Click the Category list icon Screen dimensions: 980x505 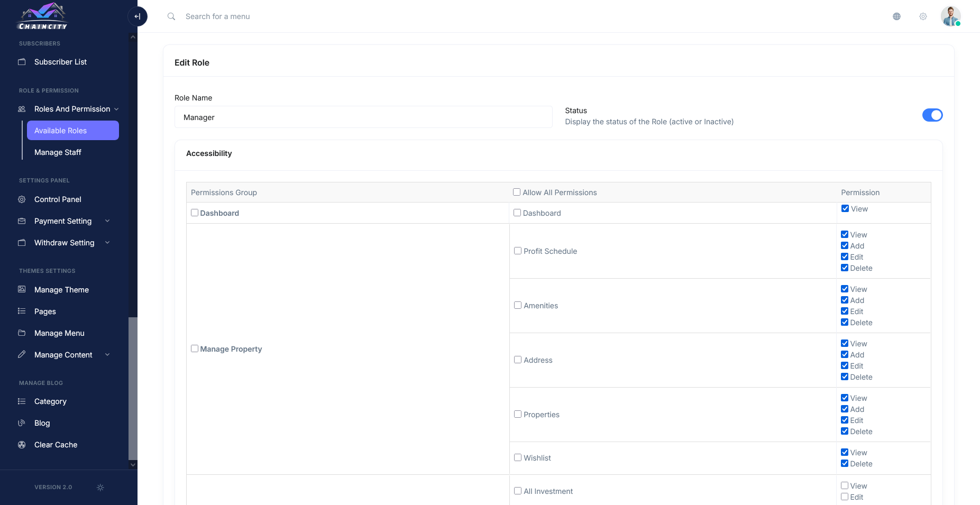pos(22,401)
